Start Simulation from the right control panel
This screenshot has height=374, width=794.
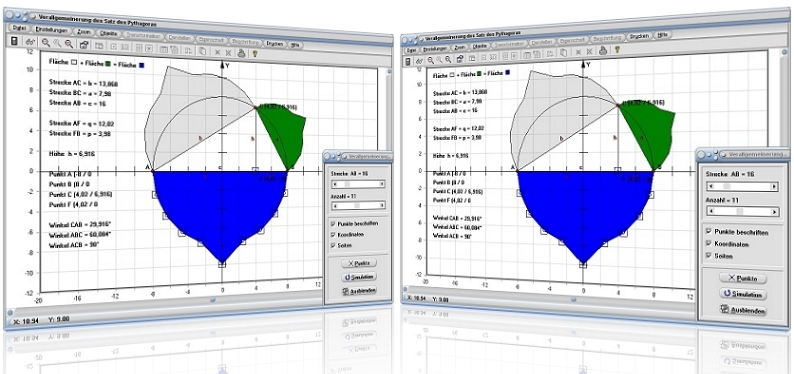[x=742, y=294]
